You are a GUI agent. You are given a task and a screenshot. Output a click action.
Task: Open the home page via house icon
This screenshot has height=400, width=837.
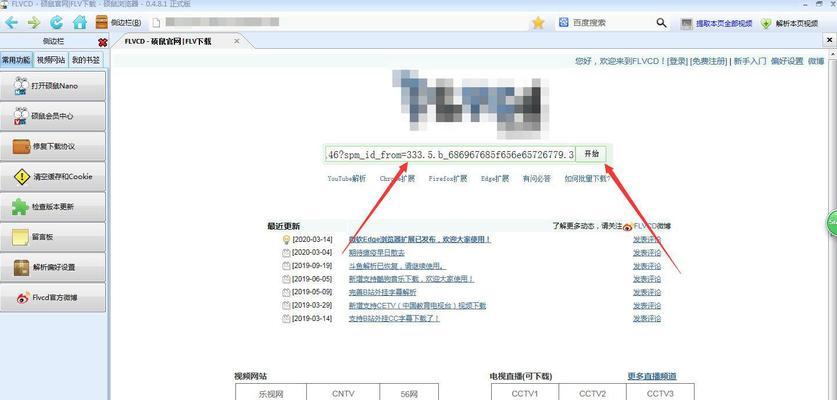click(80, 22)
